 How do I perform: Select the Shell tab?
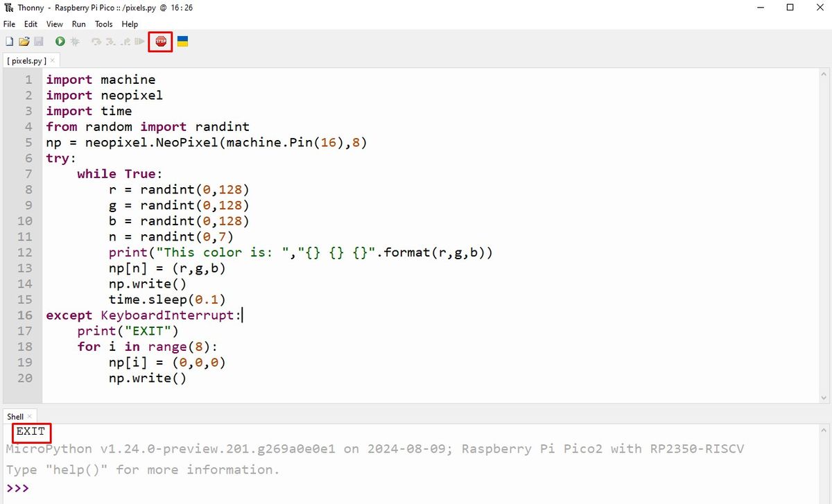click(x=14, y=416)
